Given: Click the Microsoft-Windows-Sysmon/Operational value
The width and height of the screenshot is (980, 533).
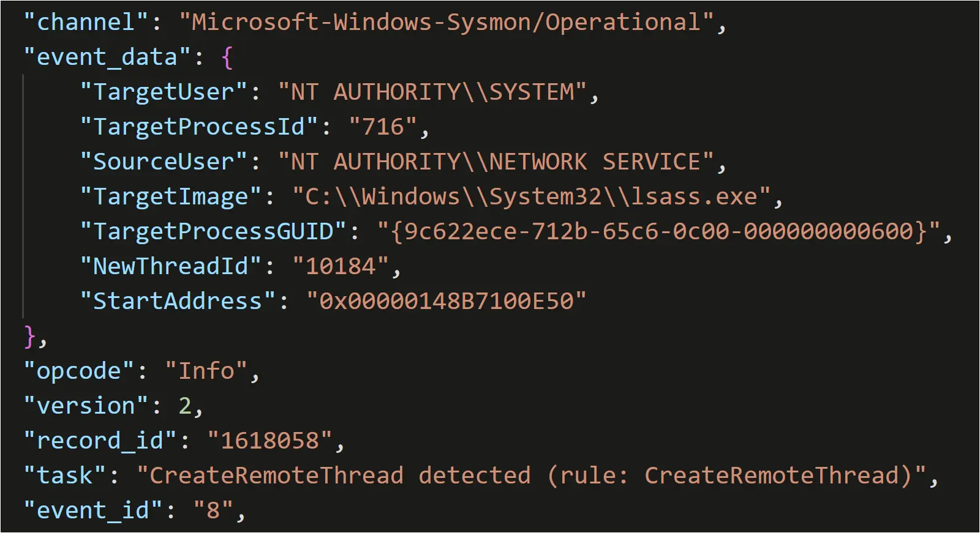Looking at the screenshot, I should tap(446, 22).
